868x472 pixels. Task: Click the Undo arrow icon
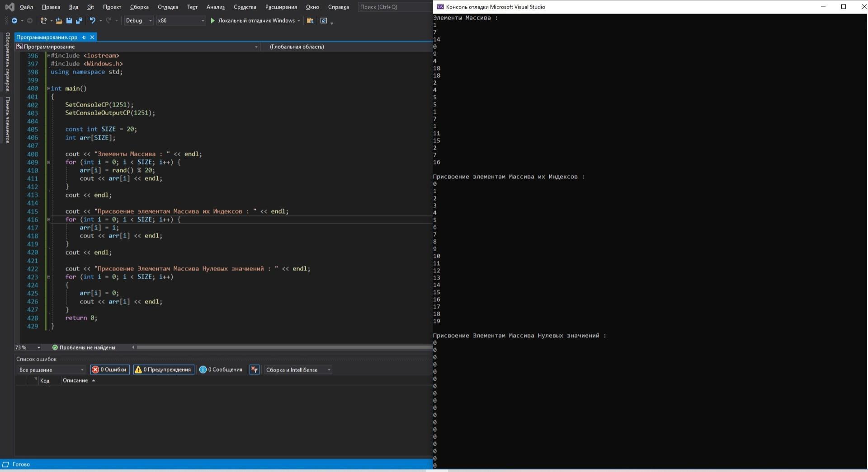[92, 21]
